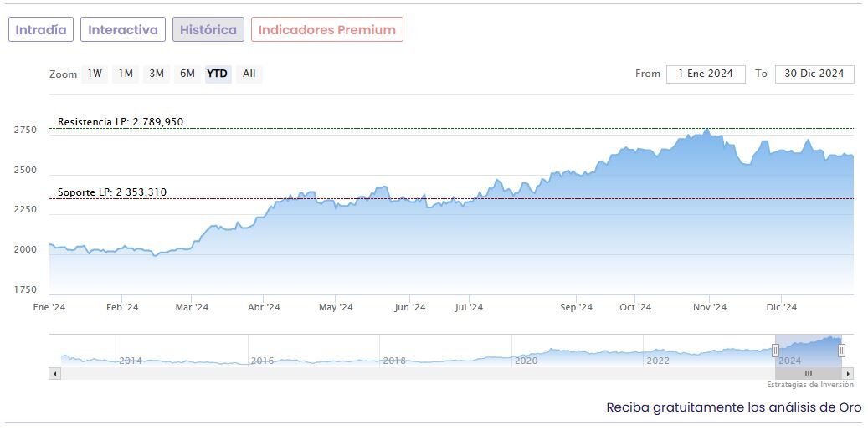Switch to the Interactiva tab

coord(123,29)
